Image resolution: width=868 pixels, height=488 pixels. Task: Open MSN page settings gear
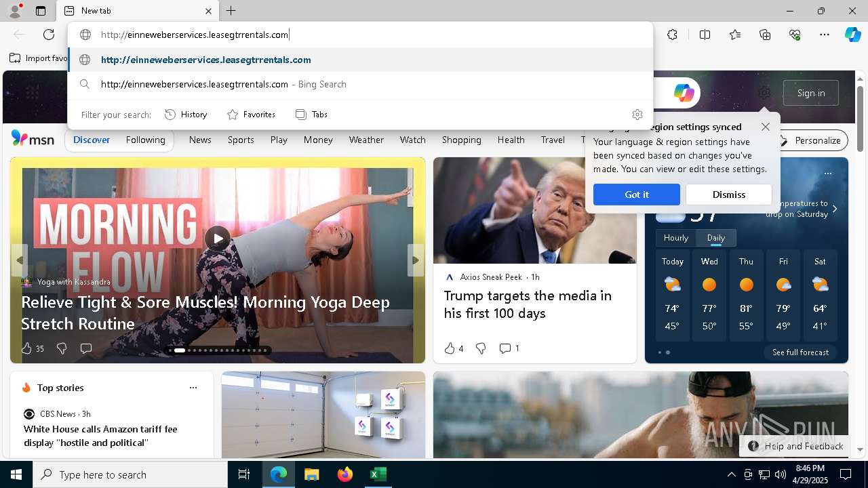pos(764,93)
